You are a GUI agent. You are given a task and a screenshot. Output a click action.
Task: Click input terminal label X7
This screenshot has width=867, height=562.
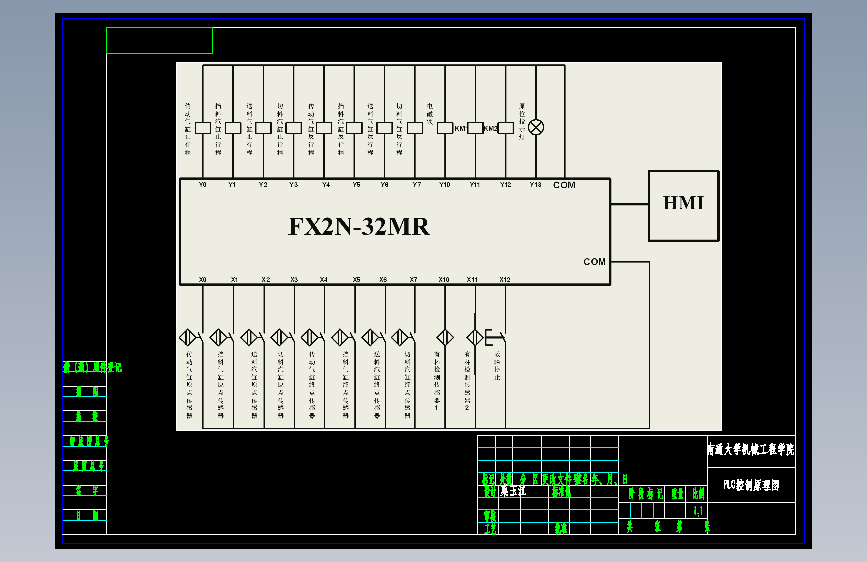point(413,280)
